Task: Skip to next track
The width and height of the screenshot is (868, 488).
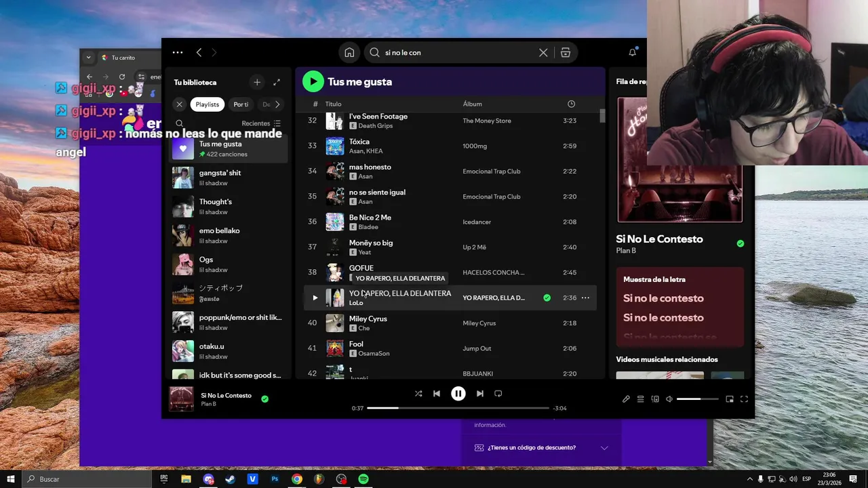Action: coord(479,394)
